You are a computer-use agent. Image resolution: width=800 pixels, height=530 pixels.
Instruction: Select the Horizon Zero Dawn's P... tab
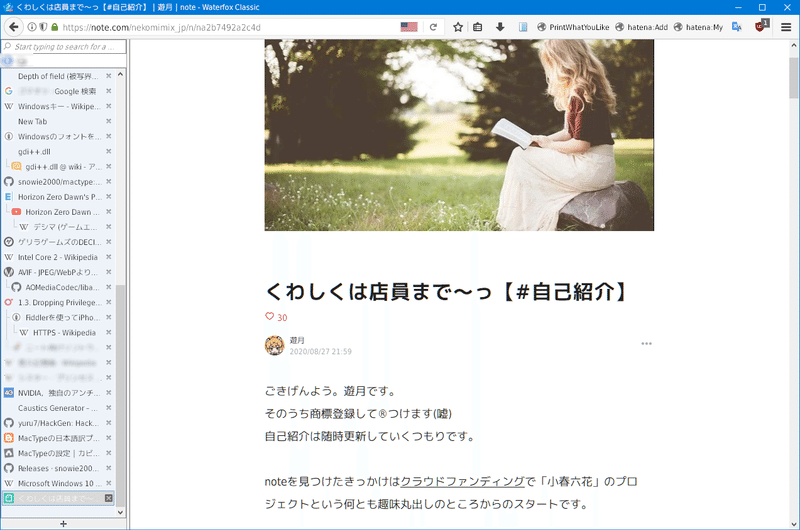pyautogui.click(x=58, y=197)
